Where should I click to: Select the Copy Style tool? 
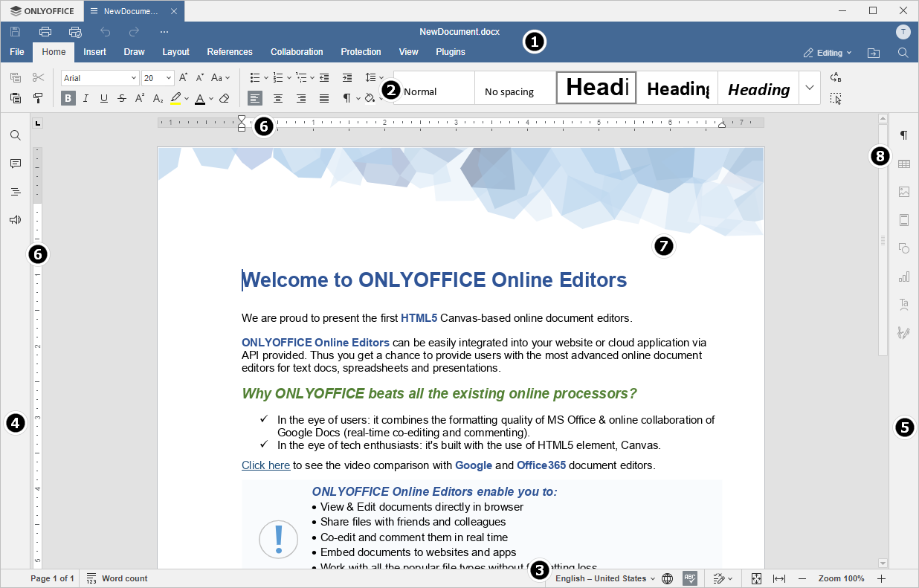coord(38,97)
